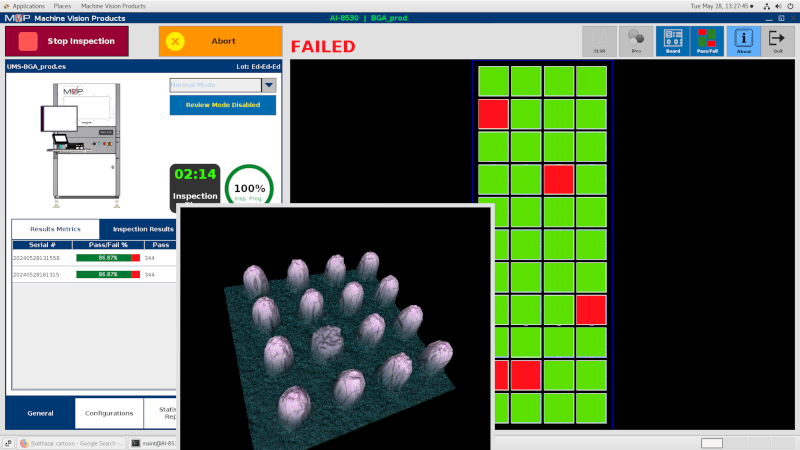This screenshot has width=800, height=450.
Task: Open the network status icon in the system tray
Action: (x=766, y=6)
